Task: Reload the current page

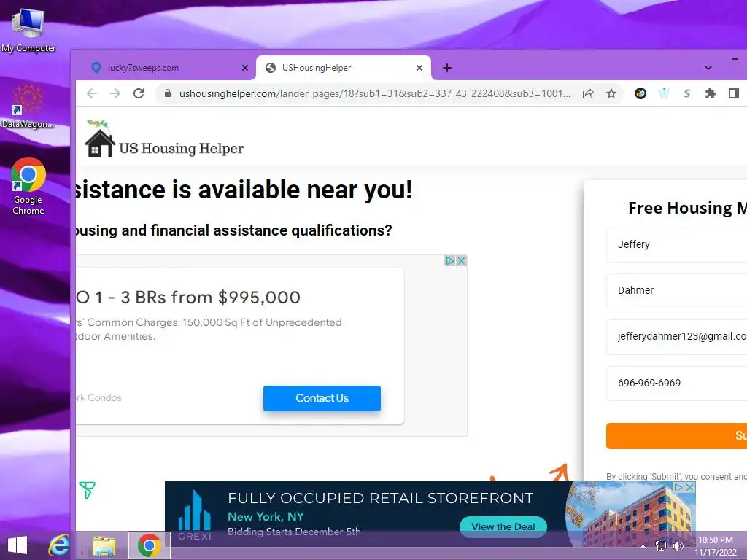Action: click(139, 93)
